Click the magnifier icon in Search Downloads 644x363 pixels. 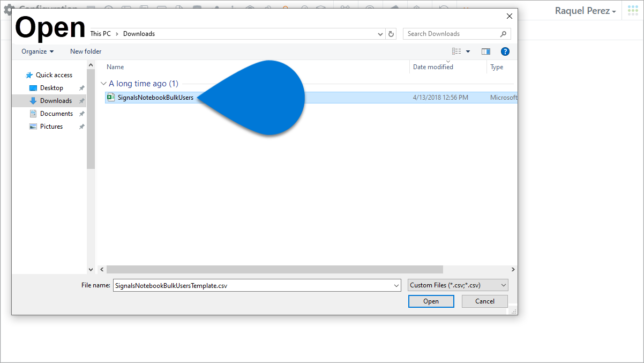(x=503, y=34)
